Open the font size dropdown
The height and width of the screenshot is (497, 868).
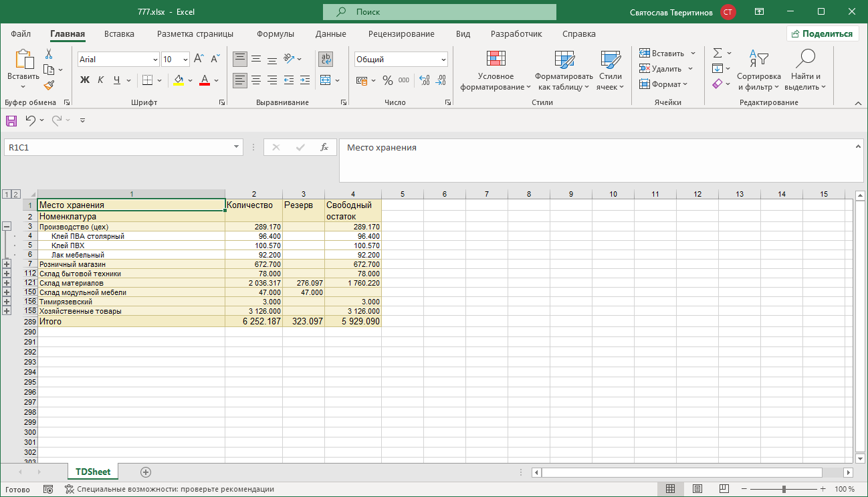coord(185,60)
